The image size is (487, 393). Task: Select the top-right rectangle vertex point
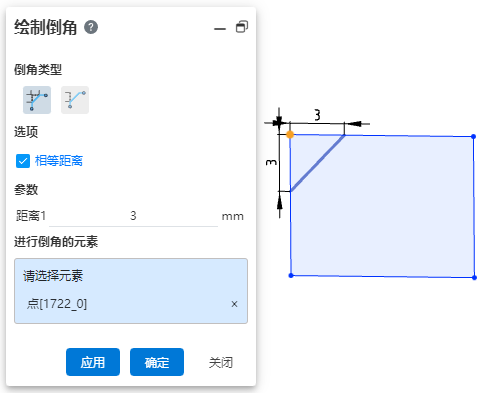[473, 136]
